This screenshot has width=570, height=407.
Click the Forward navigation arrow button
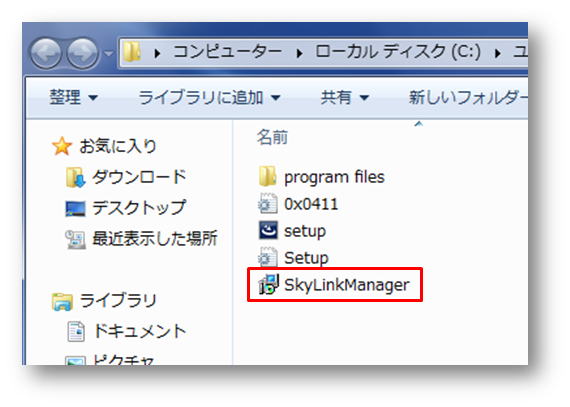pos(83,53)
